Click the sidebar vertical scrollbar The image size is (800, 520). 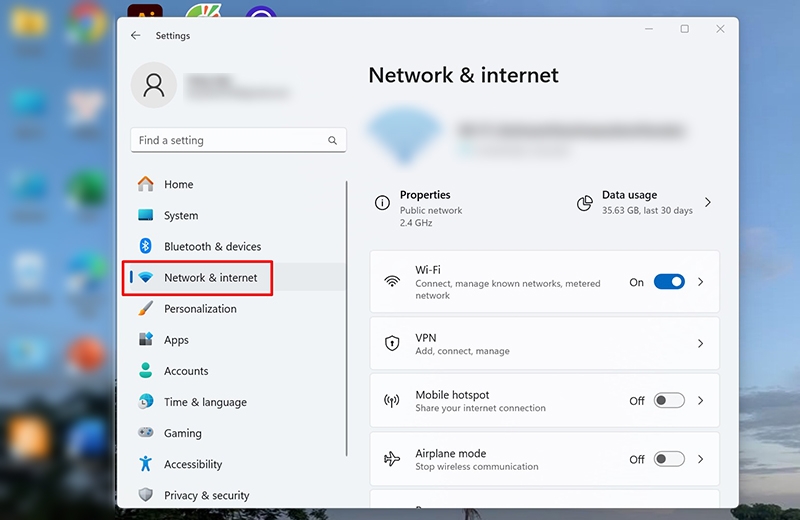tap(346, 318)
